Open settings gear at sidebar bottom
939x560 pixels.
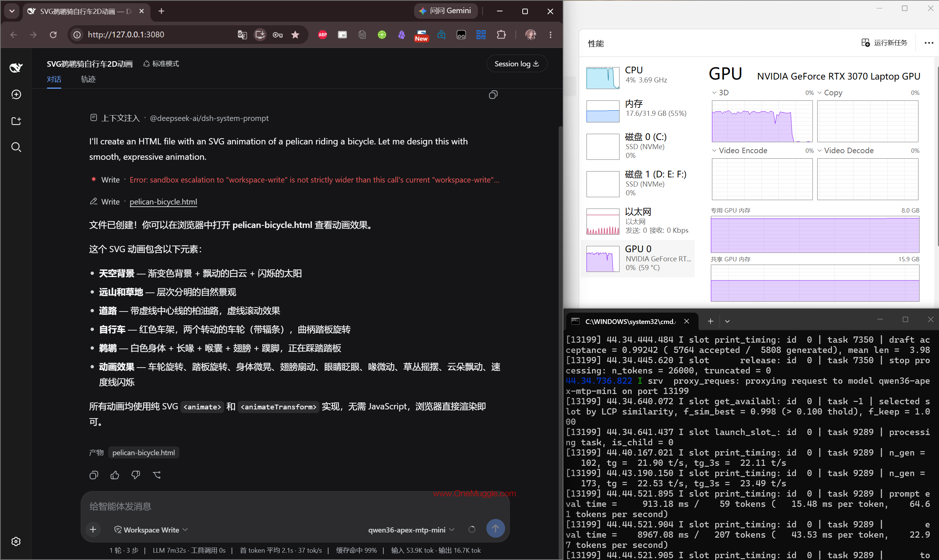pos(16,541)
